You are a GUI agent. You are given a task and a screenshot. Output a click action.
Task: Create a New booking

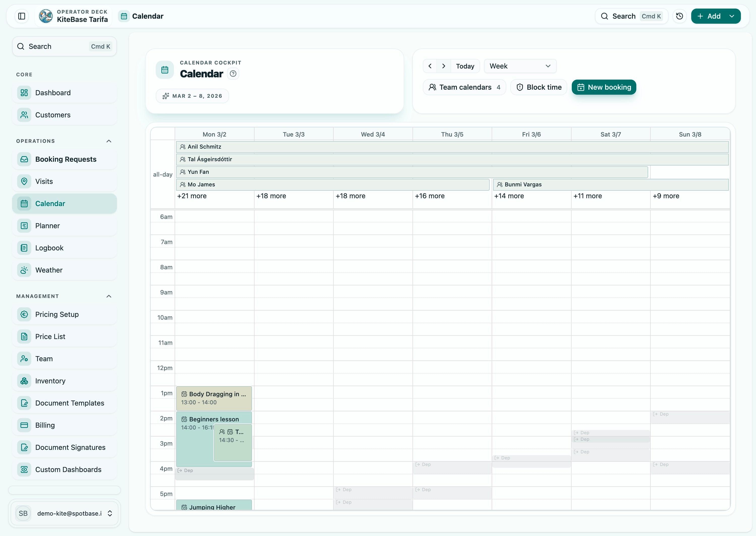coord(604,87)
